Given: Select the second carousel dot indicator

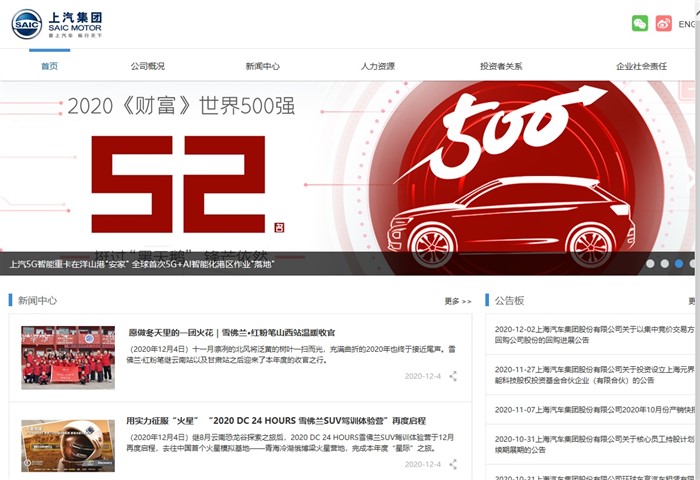Looking at the screenshot, I should tap(665, 264).
